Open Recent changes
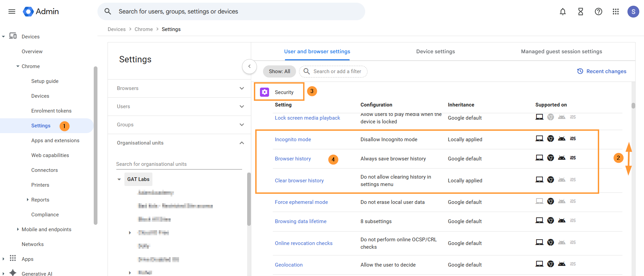Viewport: 644px width, 276px height. point(602,71)
